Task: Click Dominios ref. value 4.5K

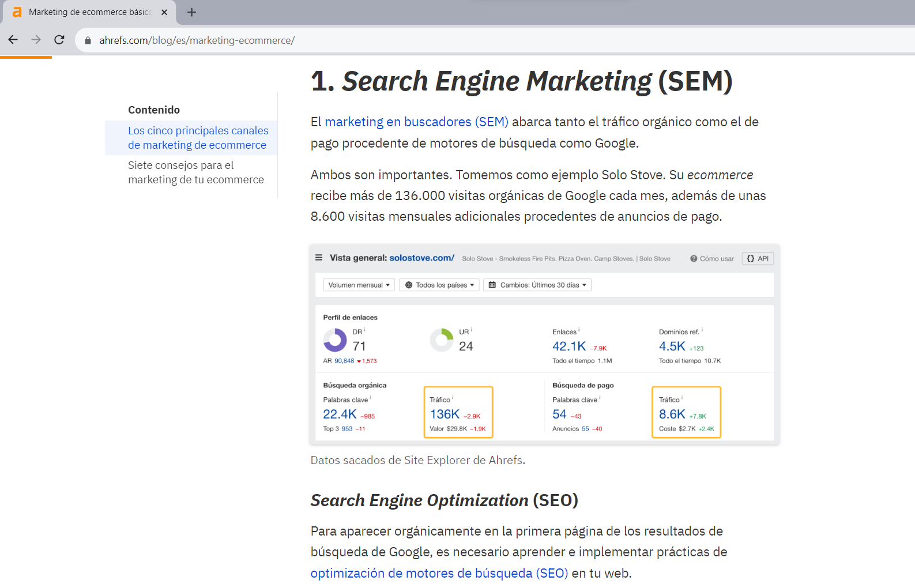Action: click(x=672, y=346)
